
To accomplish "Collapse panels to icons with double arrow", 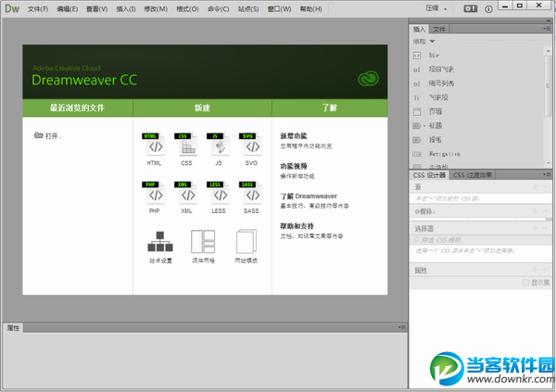I will (549, 21).
